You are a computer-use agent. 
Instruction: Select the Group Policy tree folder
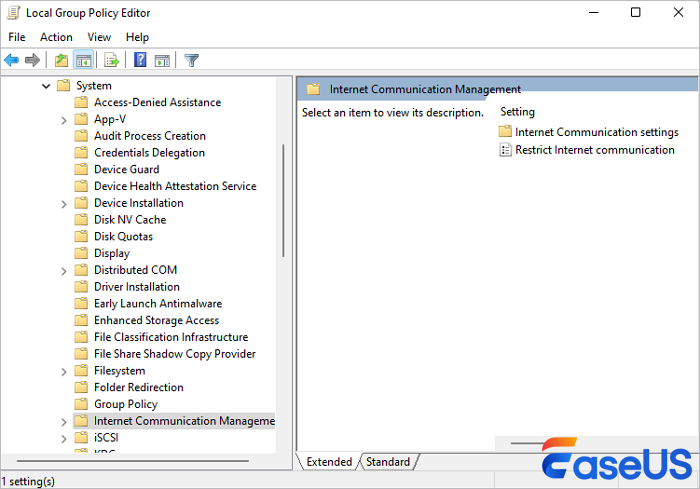click(x=125, y=404)
